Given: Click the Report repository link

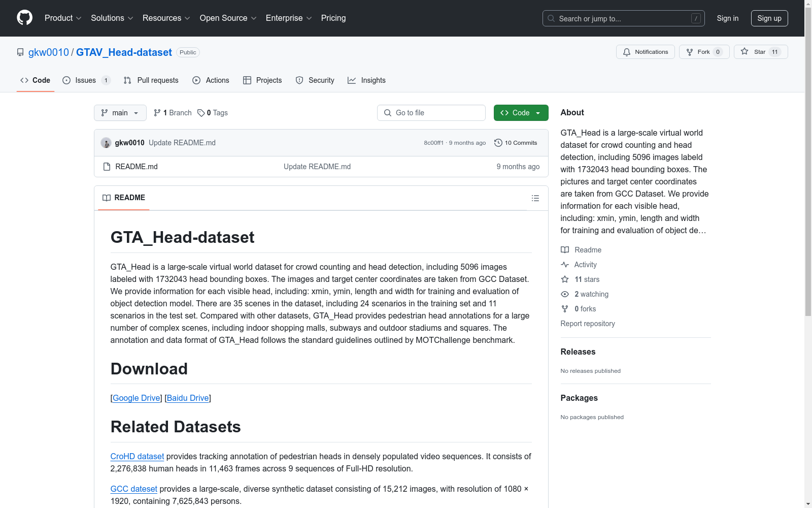Looking at the screenshot, I should (x=588, y=324).
